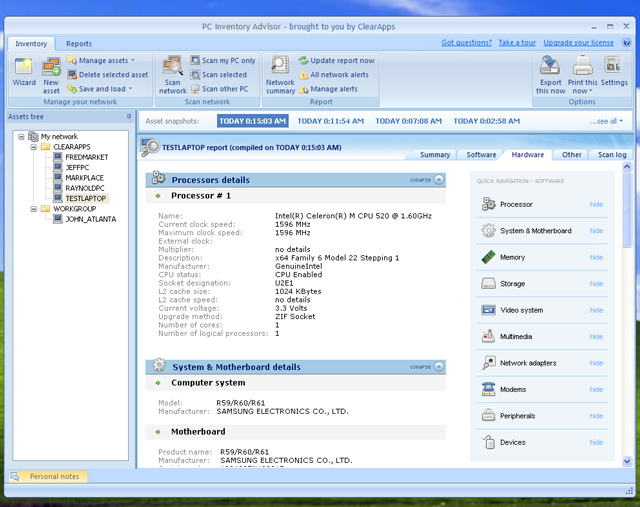Open the Got questions? link
This screenshot has width=640, height=507.
pyautogui.click(x=467, y=42)
